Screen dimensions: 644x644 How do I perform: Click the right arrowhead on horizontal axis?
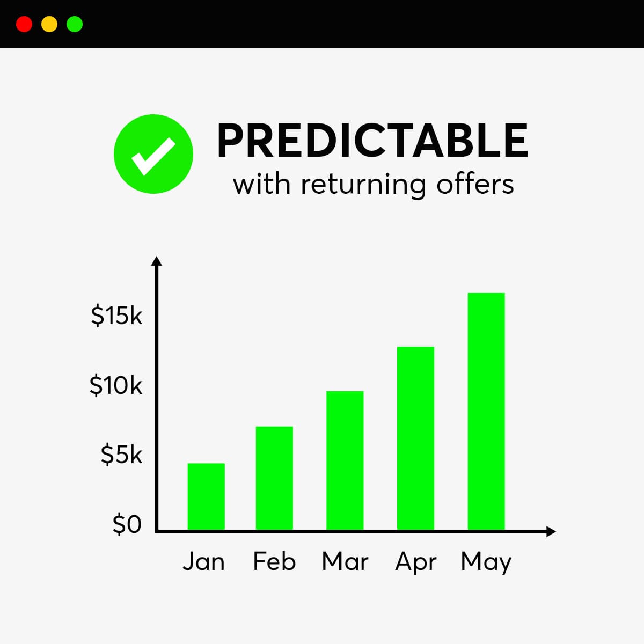coord(551,531)
